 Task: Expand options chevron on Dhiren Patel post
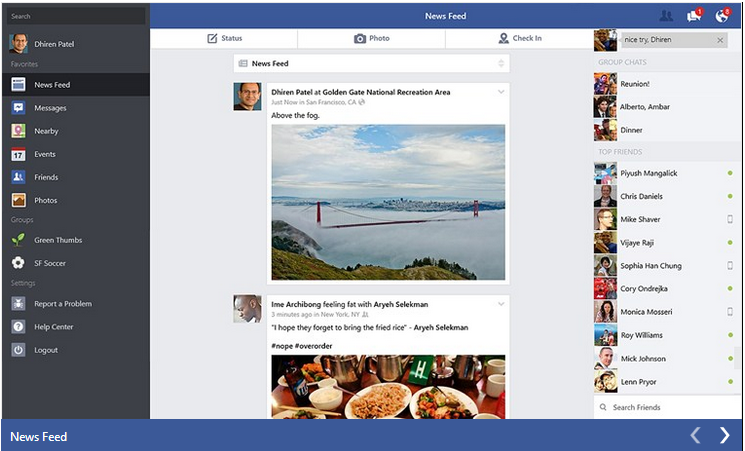(501, 92)
